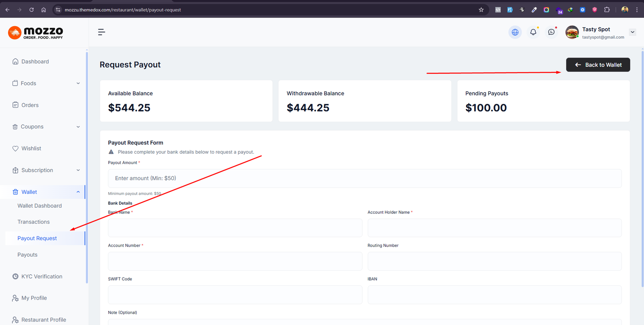The image size is (644, 325).
Task: Collapse the Wallet submenu
Action: click(x=78, y=192)
